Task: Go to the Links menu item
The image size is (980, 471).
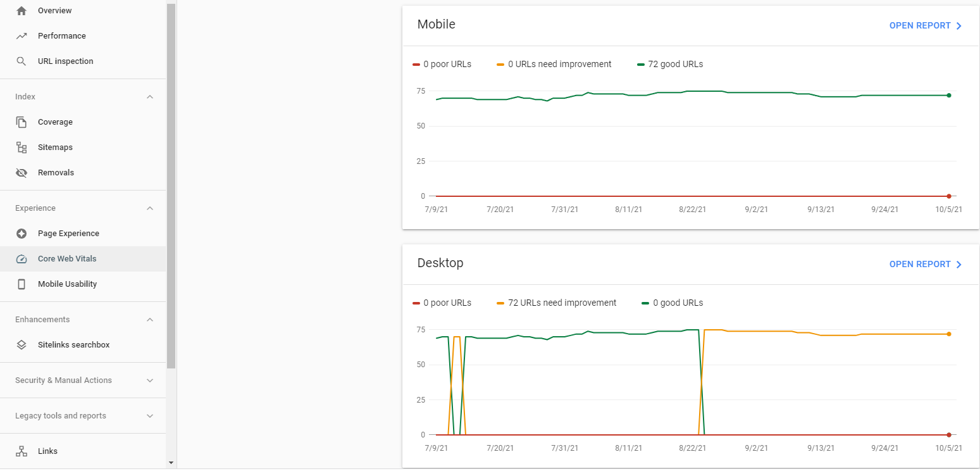Action: click(x=47, y=451)
